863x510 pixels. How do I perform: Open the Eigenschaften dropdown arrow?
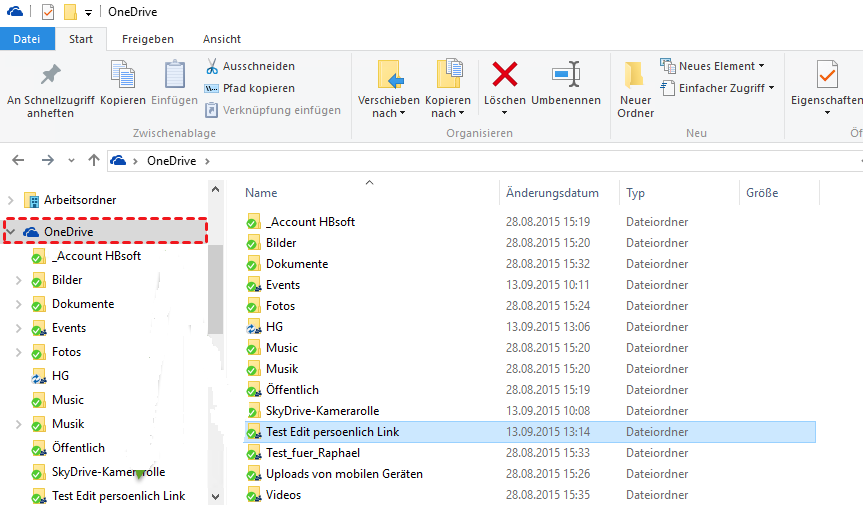827,113
